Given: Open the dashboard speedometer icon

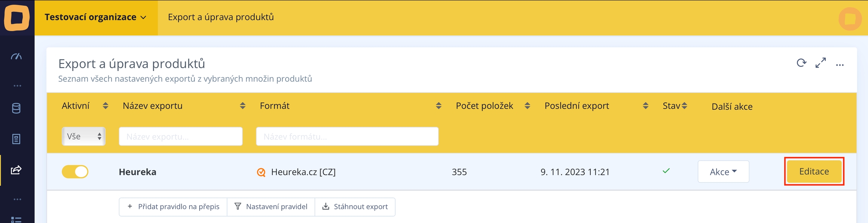Looking at the screenshot, I should 16,57.
